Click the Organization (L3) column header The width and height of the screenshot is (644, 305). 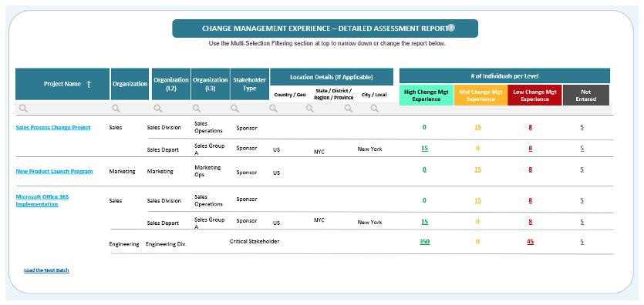click(x=211, y=84)
